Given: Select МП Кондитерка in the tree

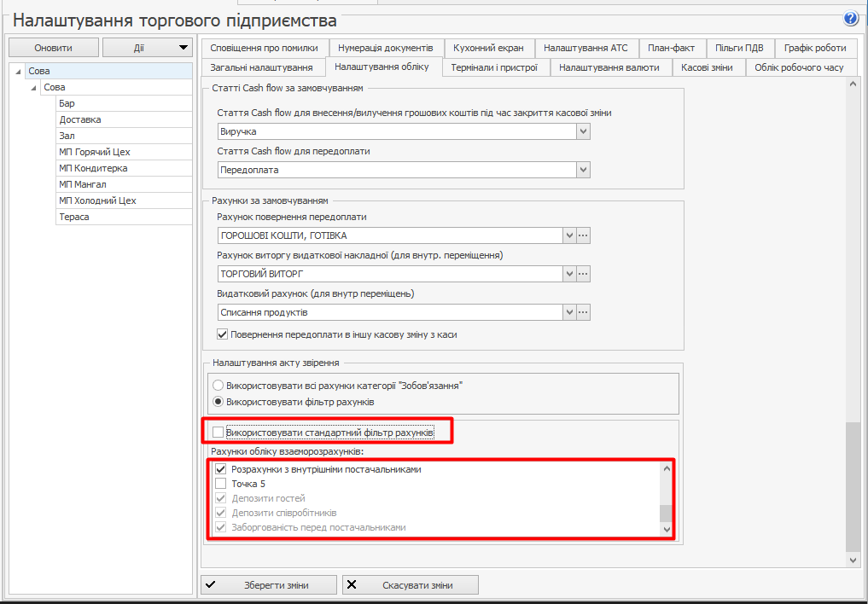Looking at the screenshot, I should pos(93,168).
